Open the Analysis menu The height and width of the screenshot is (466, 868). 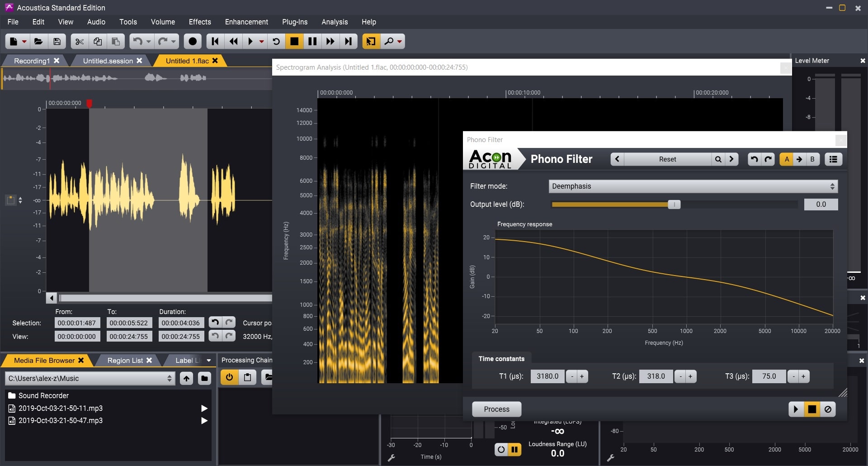point(335,22)
